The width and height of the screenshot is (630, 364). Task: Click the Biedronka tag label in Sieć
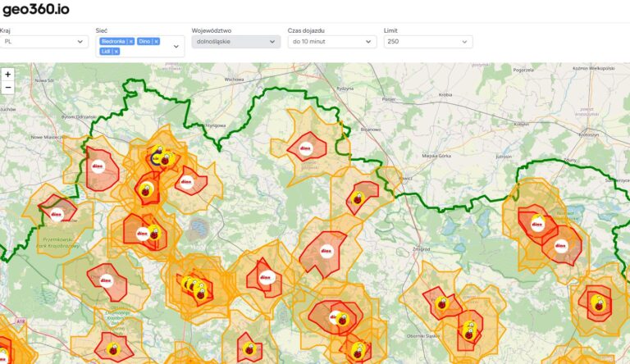pyautogui.click(x=113, y=41)
